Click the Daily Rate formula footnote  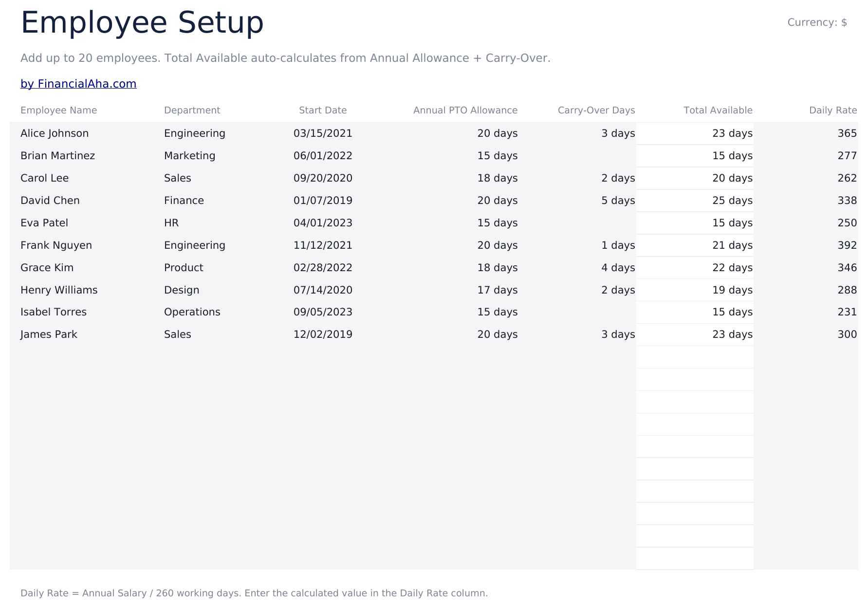coord(254,593)
